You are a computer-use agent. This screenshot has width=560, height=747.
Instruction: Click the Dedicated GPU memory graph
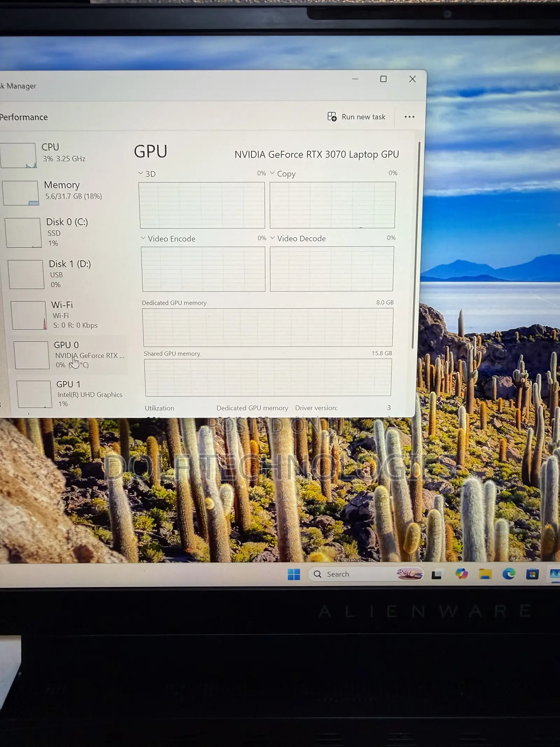(268, 327)
